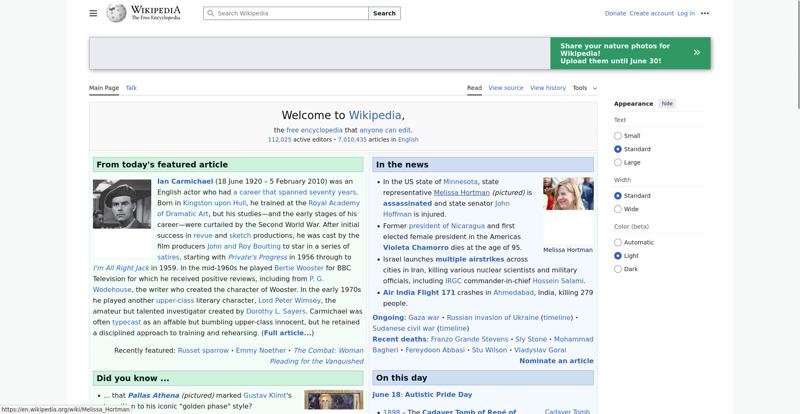Select Standard text size
The image size is (800, 414).
tap(618, 149)
